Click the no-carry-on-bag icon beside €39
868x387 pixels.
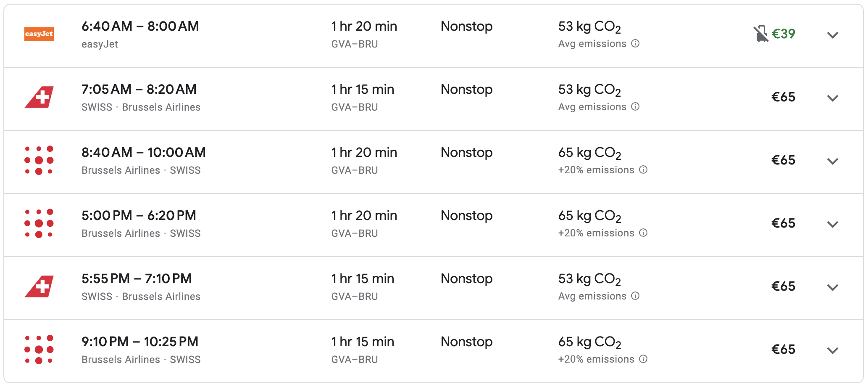tap(760, 34)
